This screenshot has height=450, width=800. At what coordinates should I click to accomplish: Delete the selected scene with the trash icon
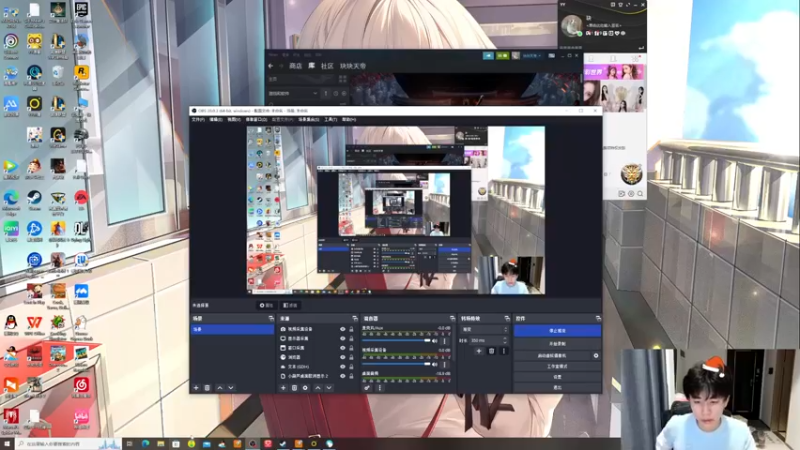pos(207,388)
